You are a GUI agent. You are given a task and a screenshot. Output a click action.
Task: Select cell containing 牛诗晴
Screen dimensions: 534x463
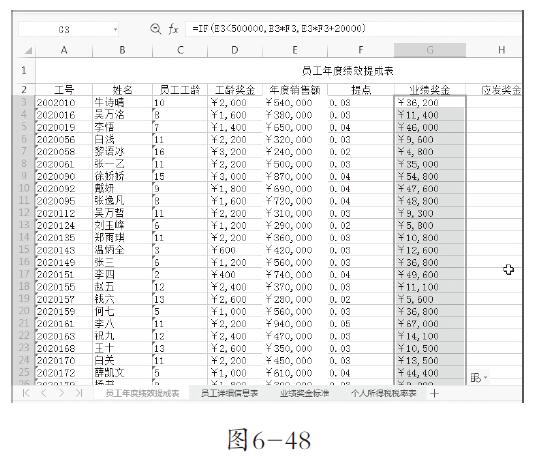122,102
